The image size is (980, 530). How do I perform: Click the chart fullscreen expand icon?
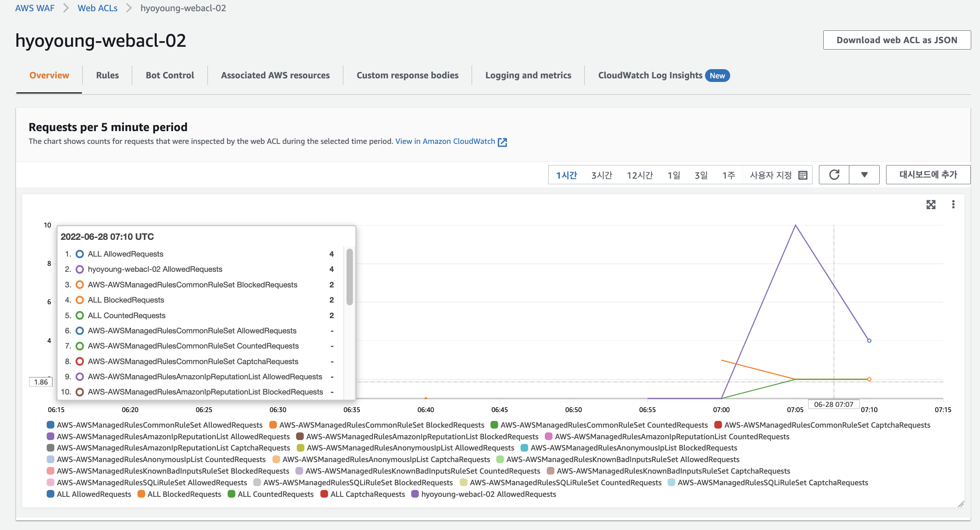931,205
